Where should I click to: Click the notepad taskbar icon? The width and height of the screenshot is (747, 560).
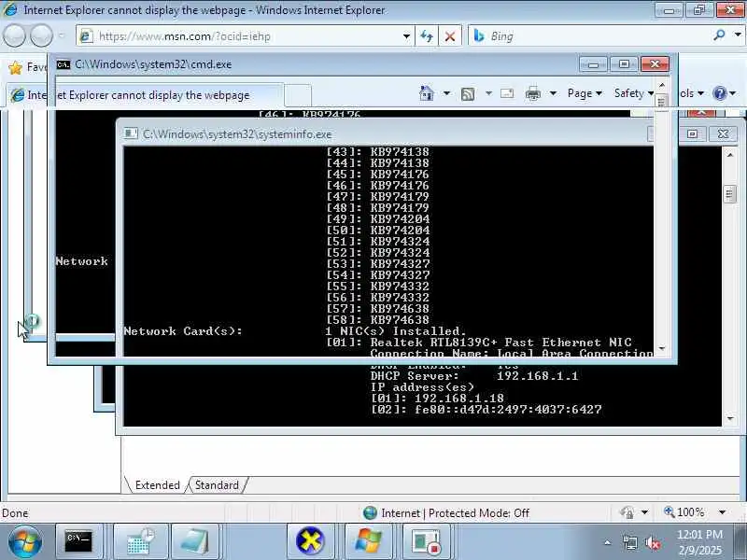(195, 541)
